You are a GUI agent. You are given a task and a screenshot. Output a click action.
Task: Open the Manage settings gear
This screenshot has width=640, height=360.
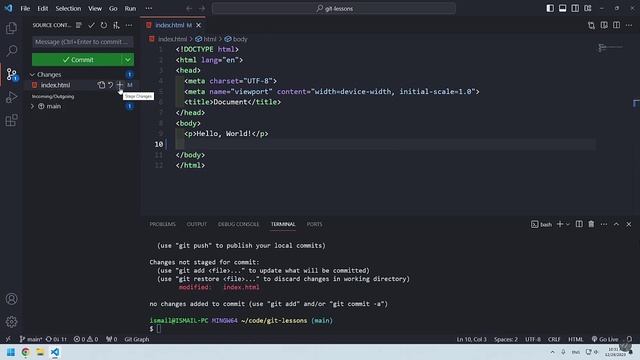[11, 322]
